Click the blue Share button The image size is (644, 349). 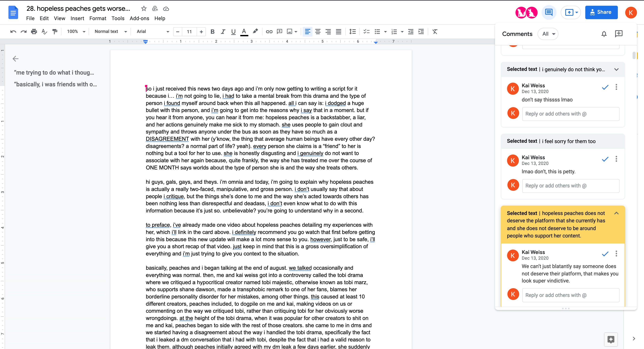(601, 12)
